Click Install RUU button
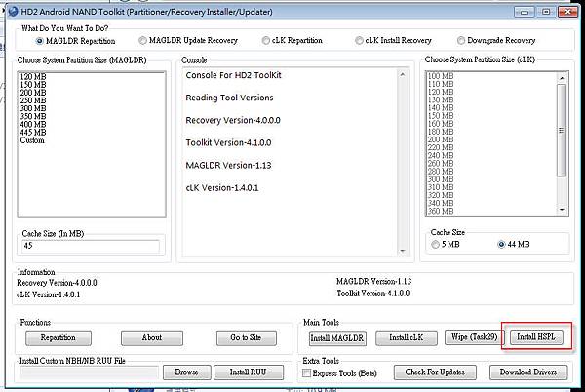This screenshot has width=585, height=392. pyautogui.click(x=249, y=372)
